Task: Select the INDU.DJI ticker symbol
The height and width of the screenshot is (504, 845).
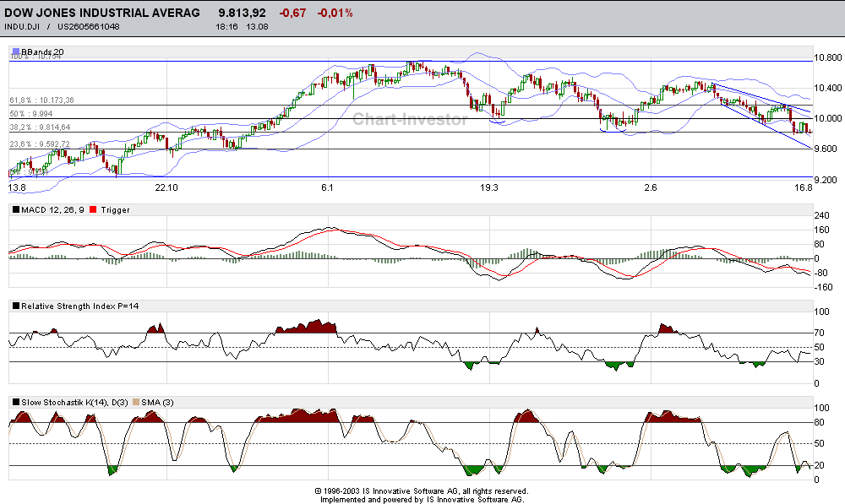Action: click(22, 26)
